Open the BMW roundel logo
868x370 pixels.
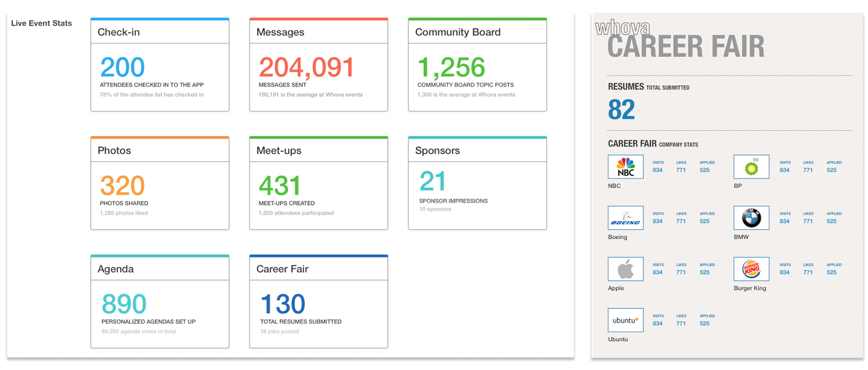(x=751, y=218)
